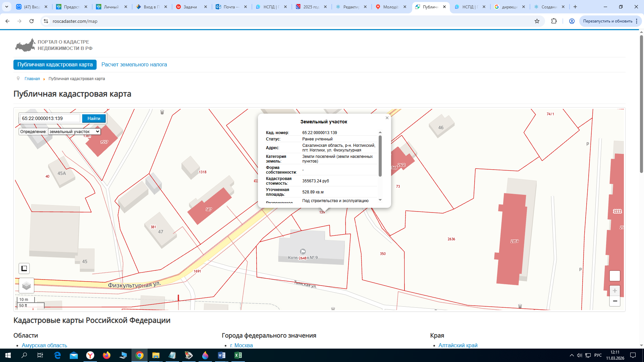Open the Амурская область link
The image size is (644, 362).
coord(44,345)
